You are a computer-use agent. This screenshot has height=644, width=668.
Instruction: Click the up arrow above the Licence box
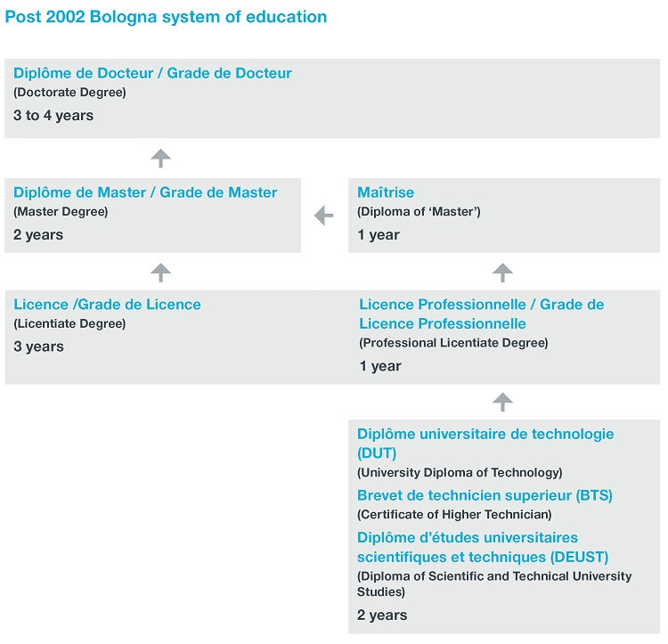(160, 273)
